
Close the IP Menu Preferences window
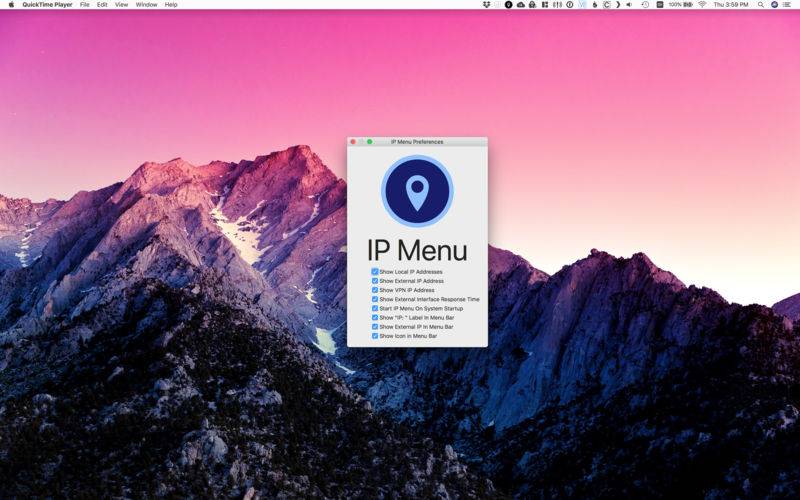pyautogui.click(x=353, y=142)
